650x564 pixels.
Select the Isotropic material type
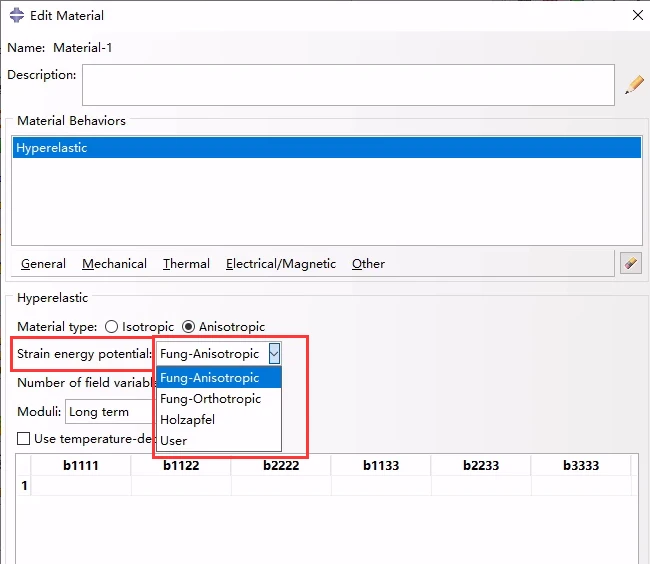pos(111,327)
